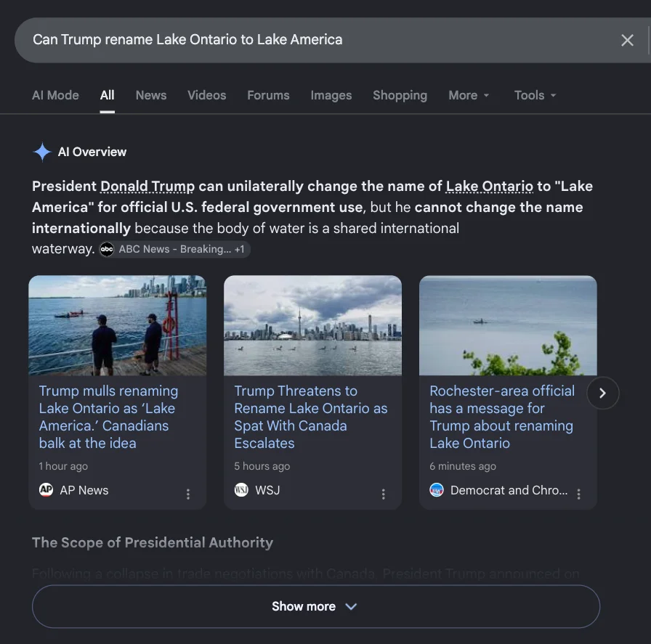Open more options for WSJ card
Screen dimensions: 651x644
coord(383,494)
